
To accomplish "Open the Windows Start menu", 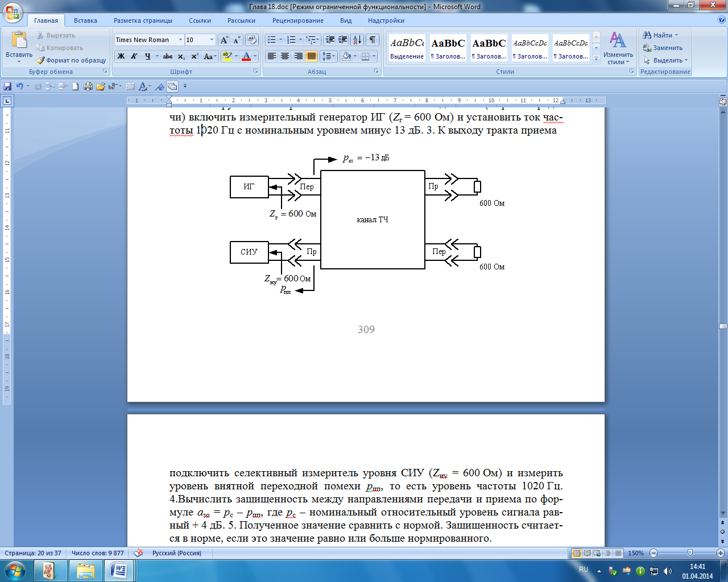I will pos(15,570).
